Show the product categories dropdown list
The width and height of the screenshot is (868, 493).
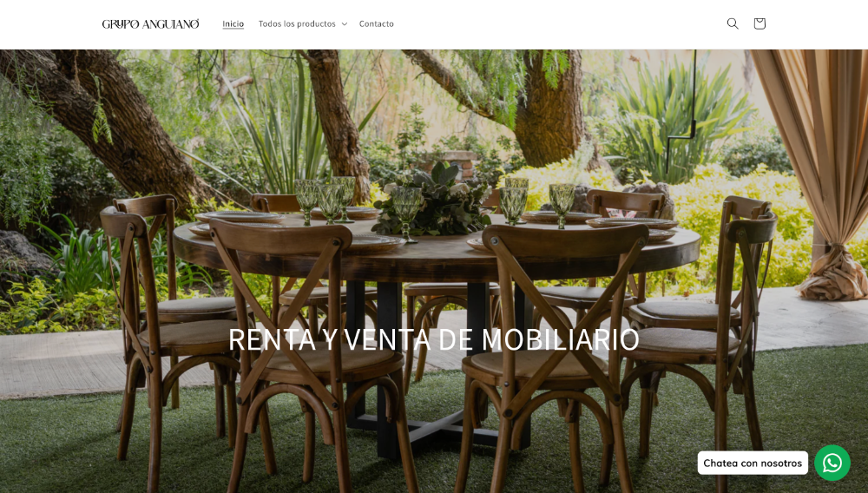303,23
